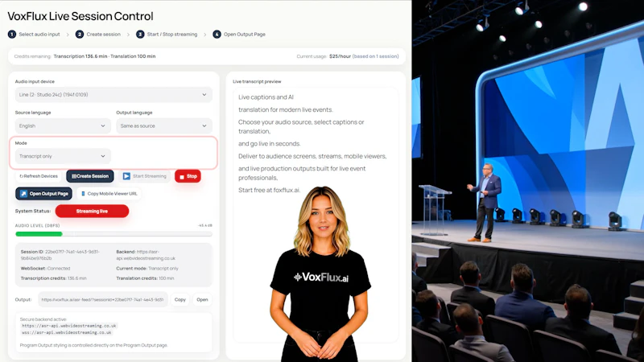Click the arrow icon on Open Output Page
The width and height of the screenshot is (644, 362).
click(23, 194)
